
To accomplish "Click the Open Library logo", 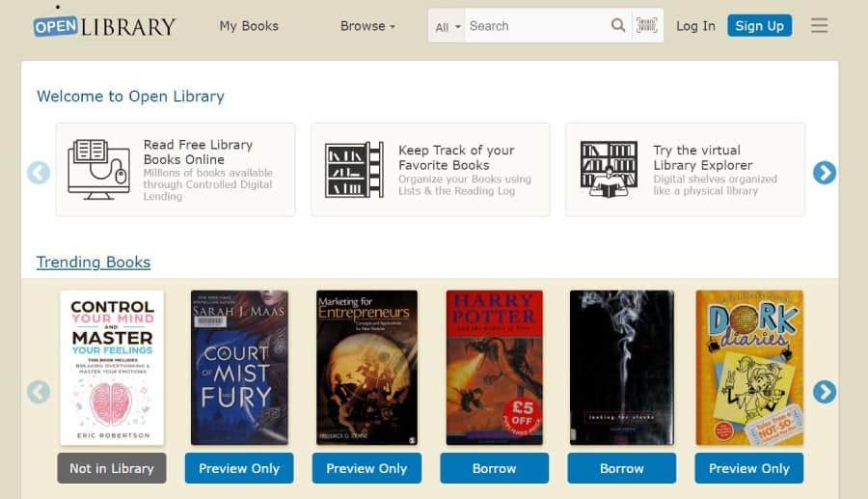I will click(x=104, y=26).
